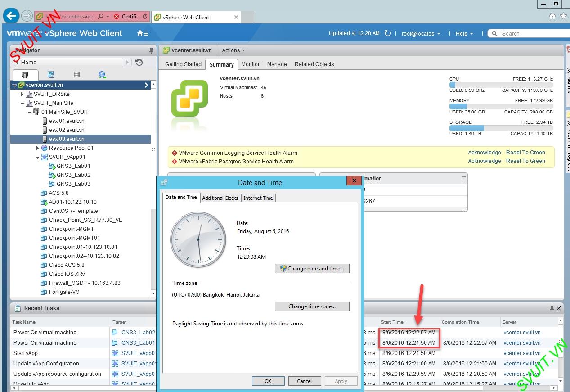Screen dimensions: 570x392
Task: Click the search magnifier icon in vSphere
Action: 495,33
